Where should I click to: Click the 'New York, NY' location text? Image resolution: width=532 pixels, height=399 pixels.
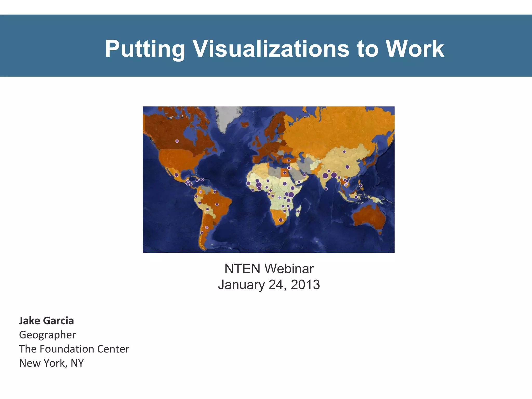pos(51,363)
